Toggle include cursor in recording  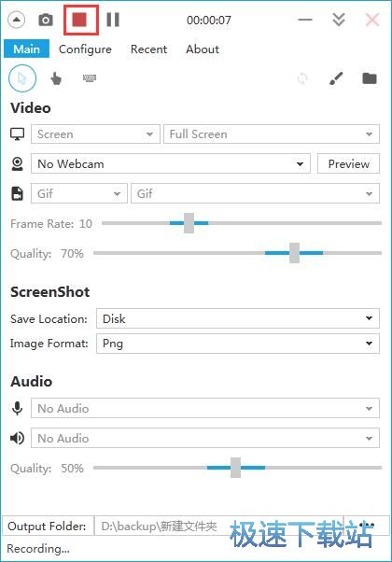[x=22, y=78]
